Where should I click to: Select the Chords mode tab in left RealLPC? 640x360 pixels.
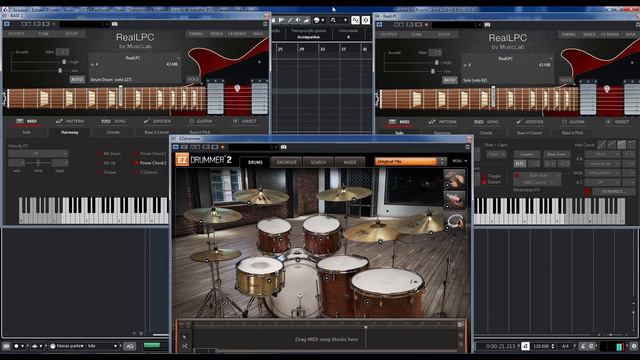tap(113, 132)
